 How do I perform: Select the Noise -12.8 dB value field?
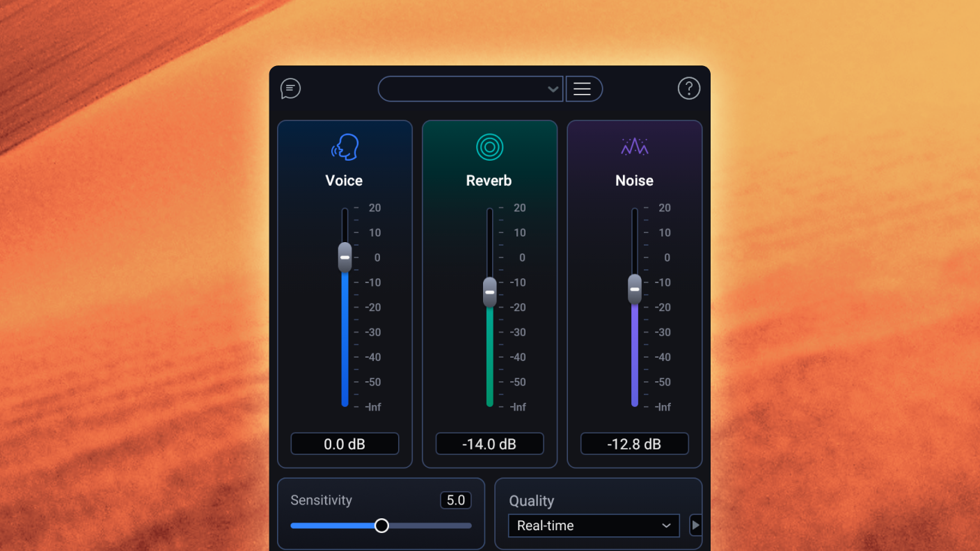634,444
